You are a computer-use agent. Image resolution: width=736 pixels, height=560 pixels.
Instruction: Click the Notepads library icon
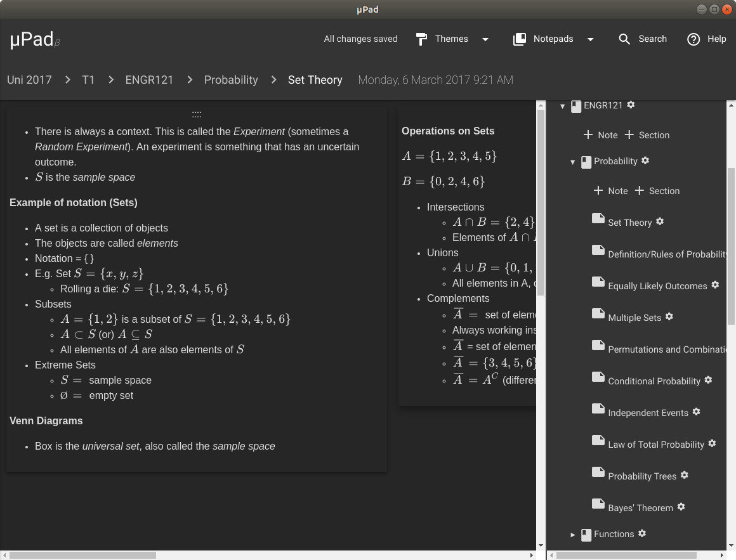point(520,39)
